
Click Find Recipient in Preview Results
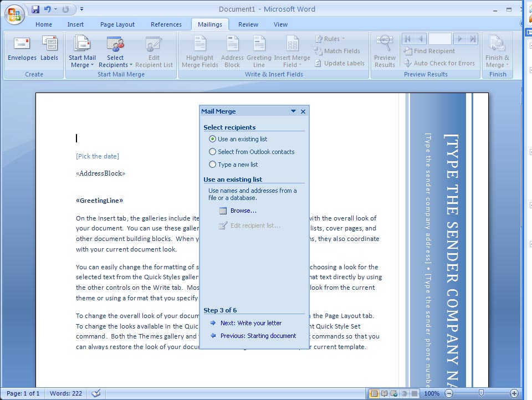(x=429, y=51)
